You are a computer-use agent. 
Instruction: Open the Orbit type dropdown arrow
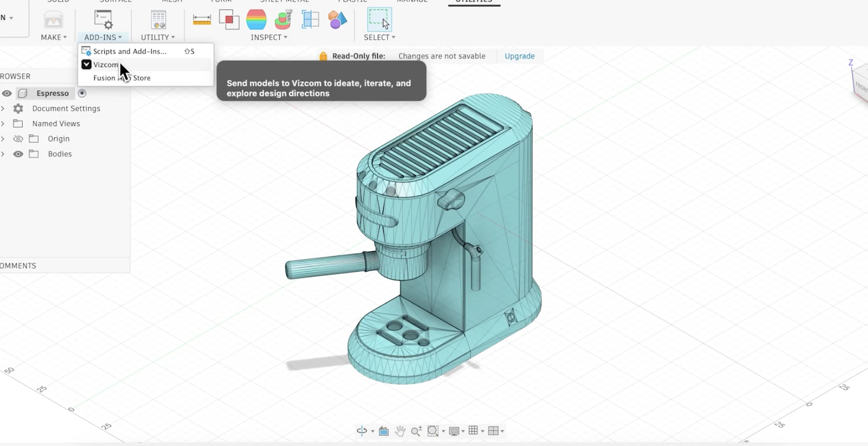pos(372,431)
